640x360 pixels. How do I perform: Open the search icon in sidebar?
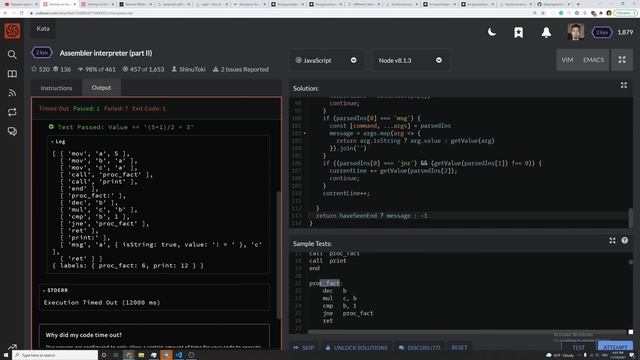click(x=12, y=54)
